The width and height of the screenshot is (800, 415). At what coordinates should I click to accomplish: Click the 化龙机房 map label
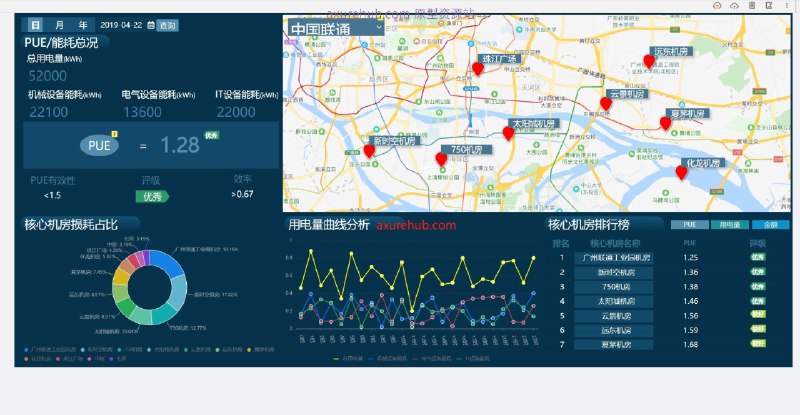(703, 163)
